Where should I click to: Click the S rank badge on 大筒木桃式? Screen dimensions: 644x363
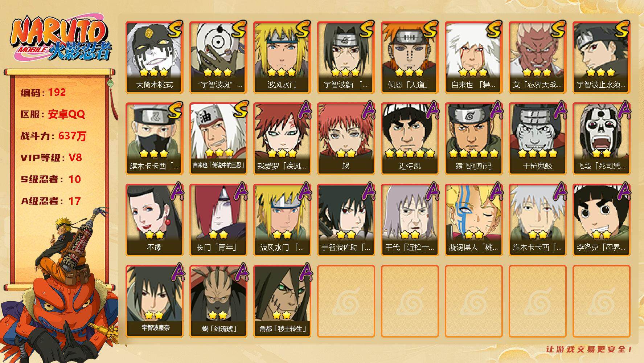(174, 29)
